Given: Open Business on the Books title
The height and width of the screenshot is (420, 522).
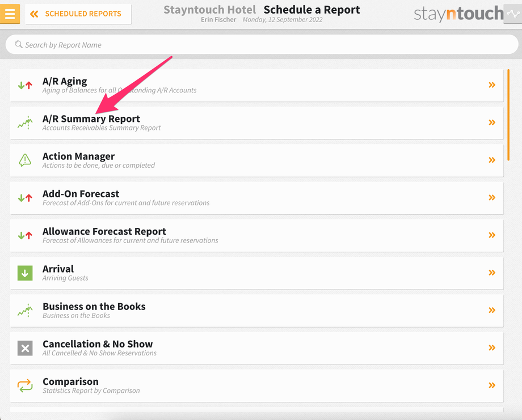Looking at the screenshot, I should (94, 307).
